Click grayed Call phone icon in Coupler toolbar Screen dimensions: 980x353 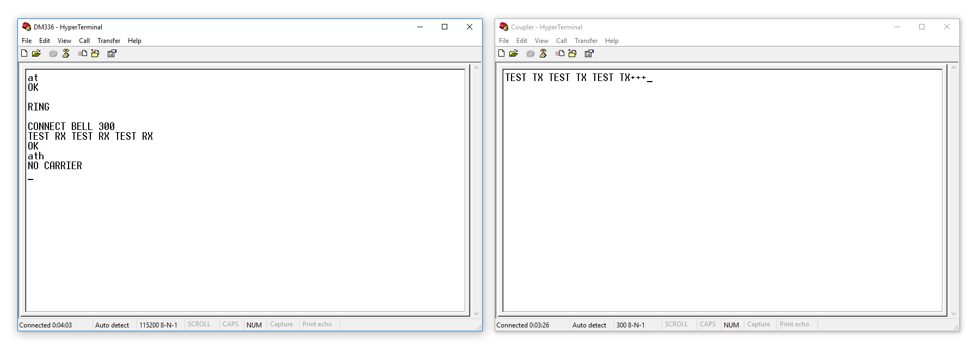(530, 53)
